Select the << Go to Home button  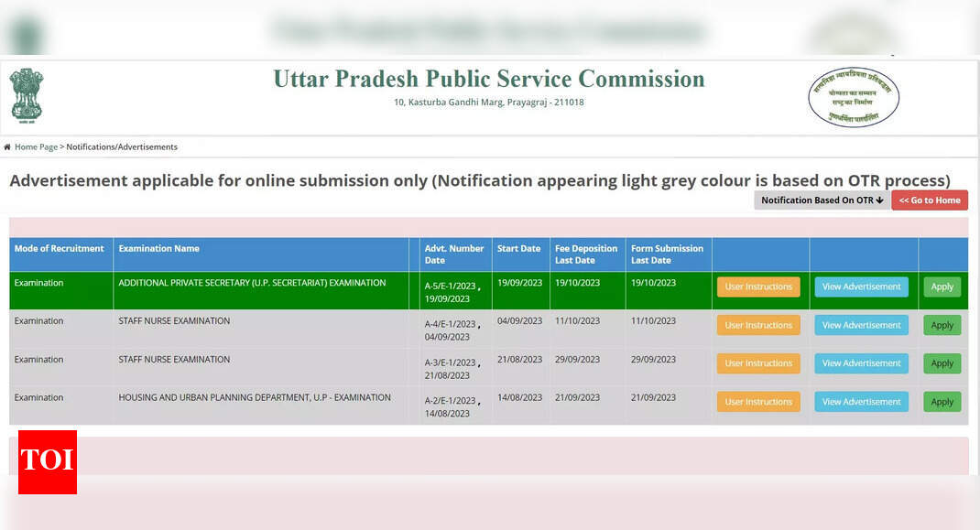[x=929, y=200]
